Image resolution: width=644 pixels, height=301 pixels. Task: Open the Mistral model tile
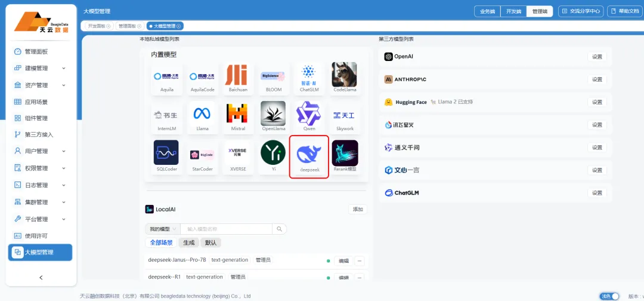(x=238, y=118)
